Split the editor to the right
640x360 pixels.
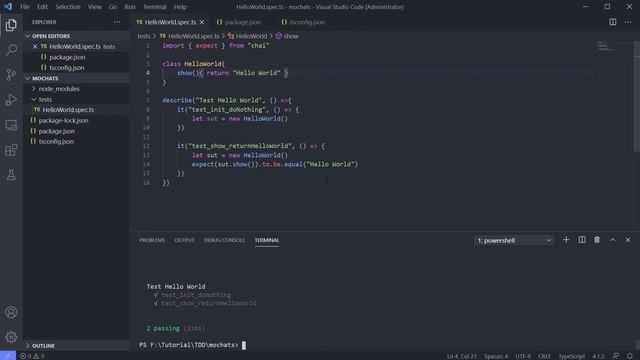(613, 22)
